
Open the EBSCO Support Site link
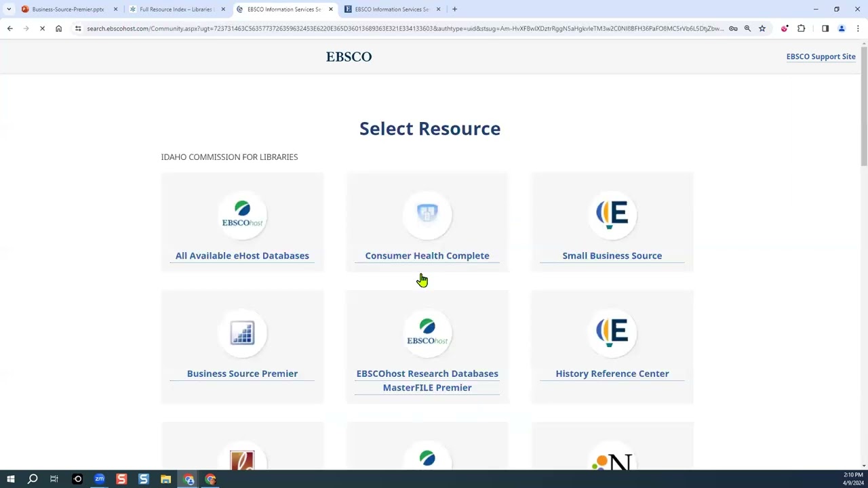(821, 56)
